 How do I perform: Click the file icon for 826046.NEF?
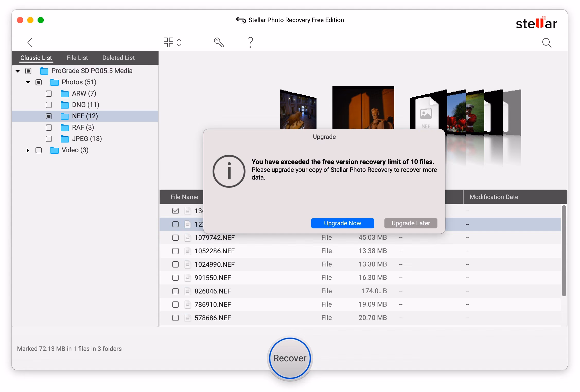point(188,291)
